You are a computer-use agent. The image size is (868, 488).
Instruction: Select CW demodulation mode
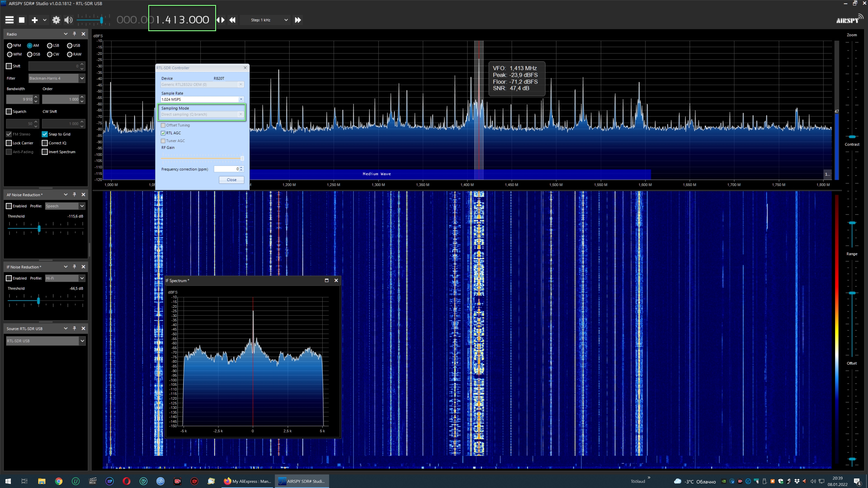click(53, 54)
